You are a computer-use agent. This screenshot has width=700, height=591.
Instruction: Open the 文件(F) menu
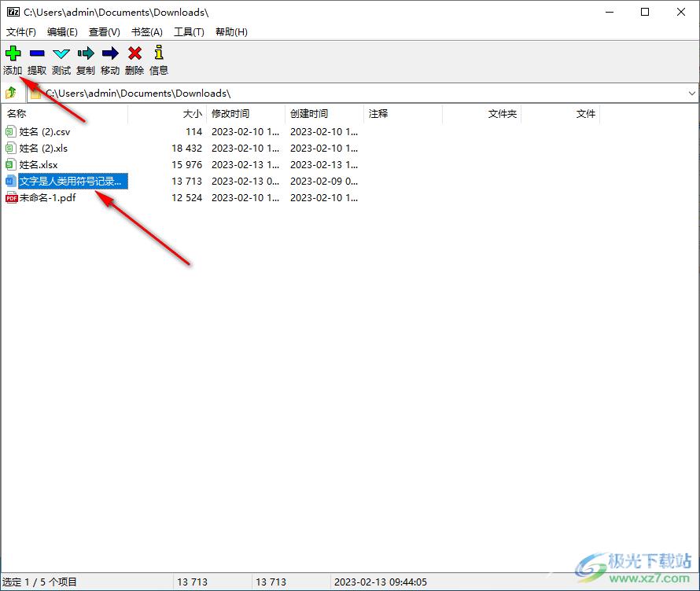pos(21,31)
